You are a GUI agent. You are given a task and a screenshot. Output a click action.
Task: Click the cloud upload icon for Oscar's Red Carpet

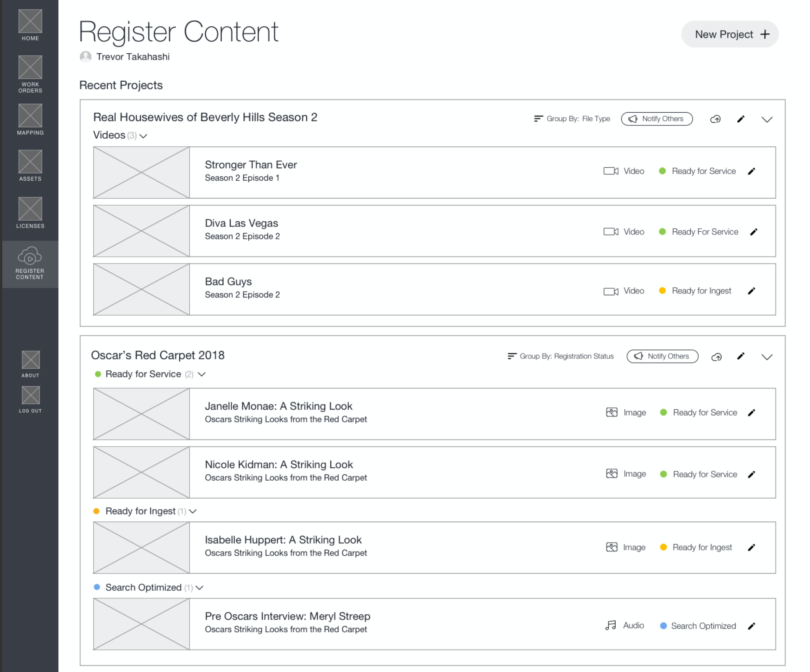(716, 357)
